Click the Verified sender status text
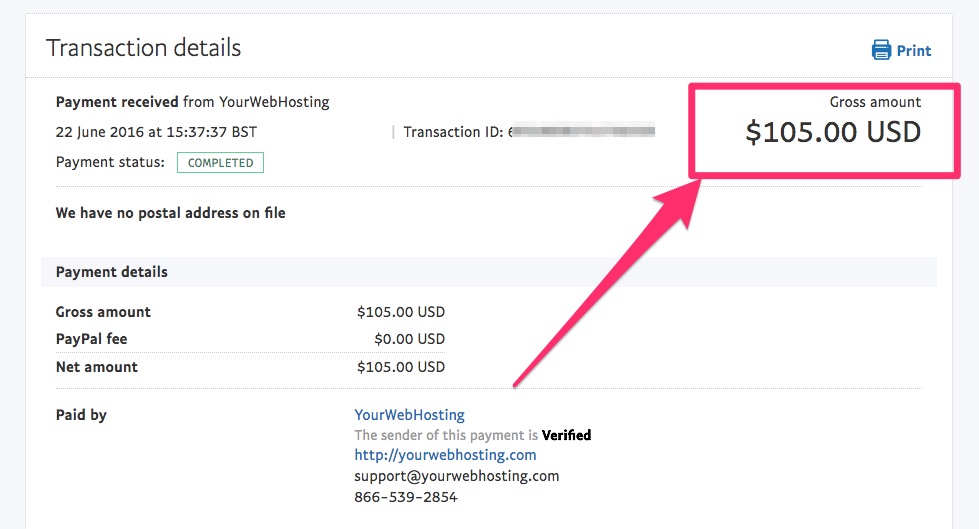The width and height of the screenshot is (979, 529). 566,435
